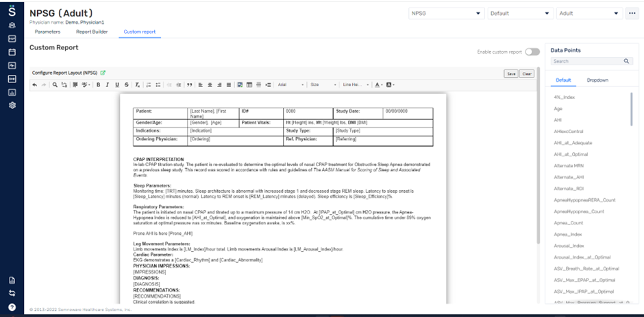Click the Block Quote icon

[190, 84]
